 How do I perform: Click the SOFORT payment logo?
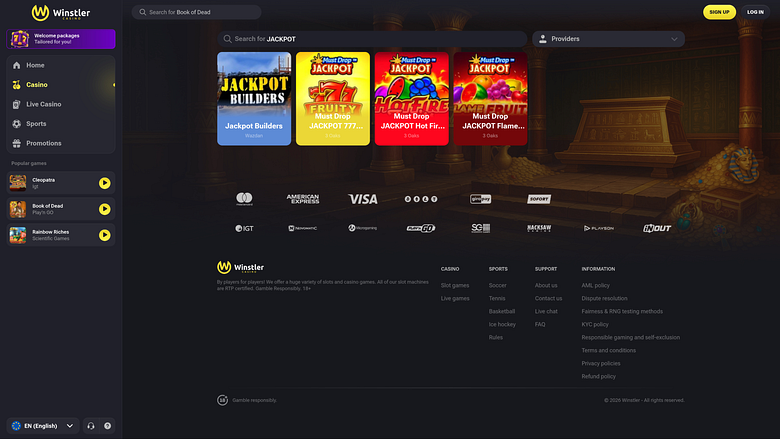pyautogui.click(x=539, y=199)
